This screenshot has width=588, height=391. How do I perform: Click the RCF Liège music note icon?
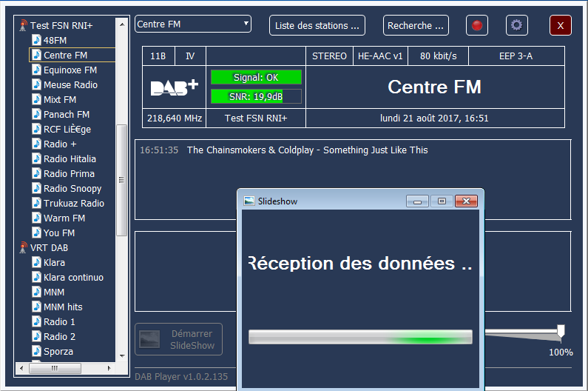click(36, 129)
